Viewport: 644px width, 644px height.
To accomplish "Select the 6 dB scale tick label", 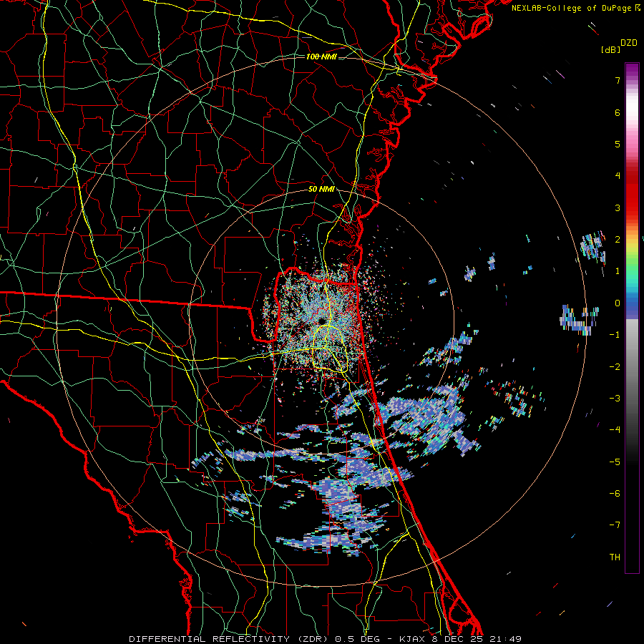I will click(618, 112).
